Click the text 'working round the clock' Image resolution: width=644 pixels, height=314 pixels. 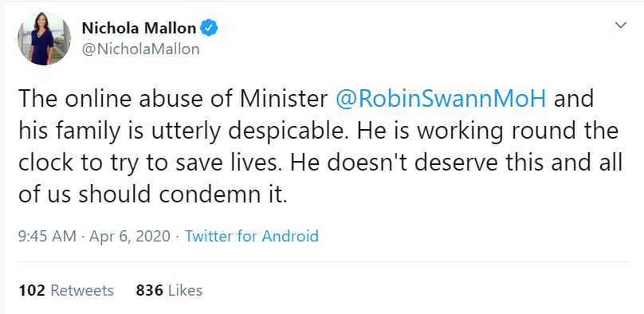point(318,147)
